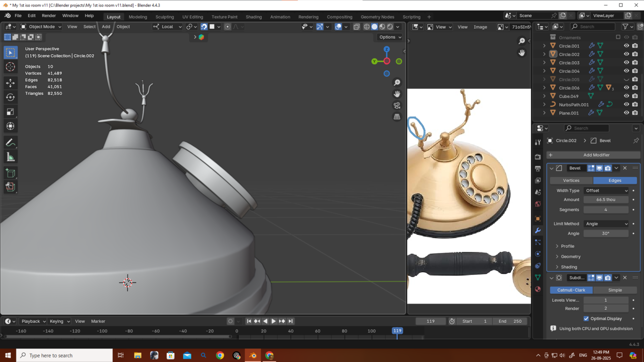Screen dimensions: 644x362
Task: Open the Render menu
Action: (x=49, y=16)
